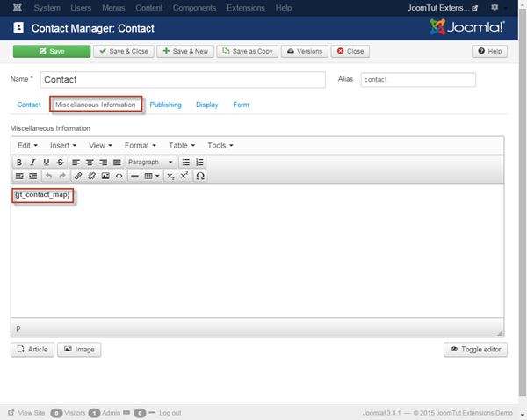Insert an Article link button
Viewport: 527px width, 420px height.
pos(32,350)
